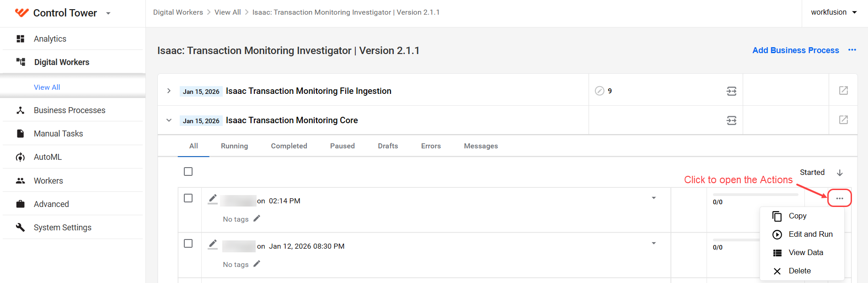Click the progress bar of the 02:14 PM instance
Screen dimensions: 868x283
pos(755,195)
